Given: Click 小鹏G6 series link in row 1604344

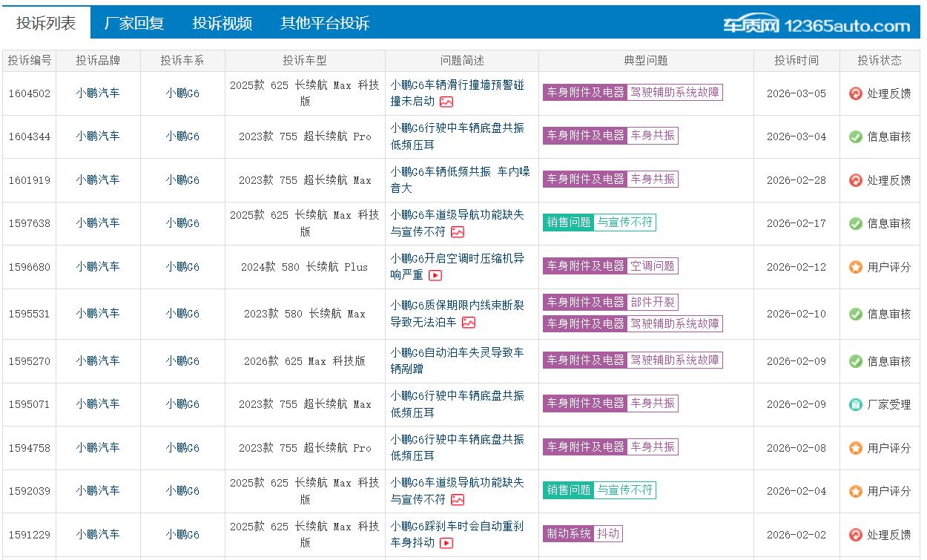Looking at the screenshot, I should (182, 136).
